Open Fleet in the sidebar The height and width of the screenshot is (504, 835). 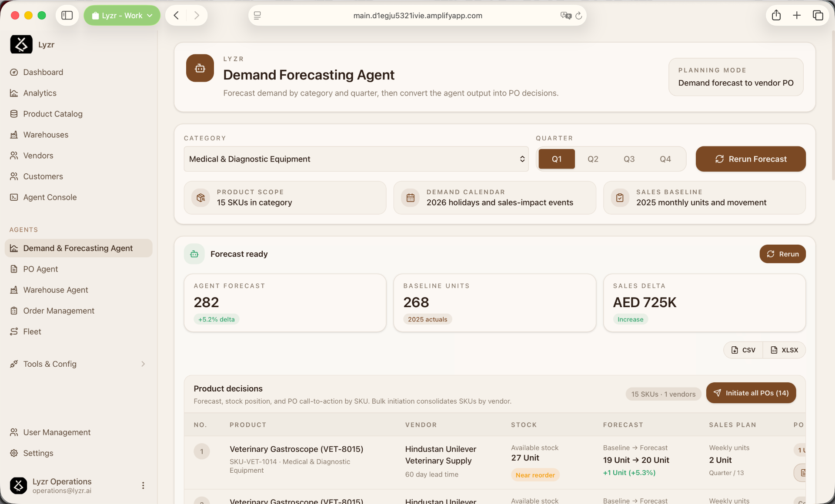[78, 332]
